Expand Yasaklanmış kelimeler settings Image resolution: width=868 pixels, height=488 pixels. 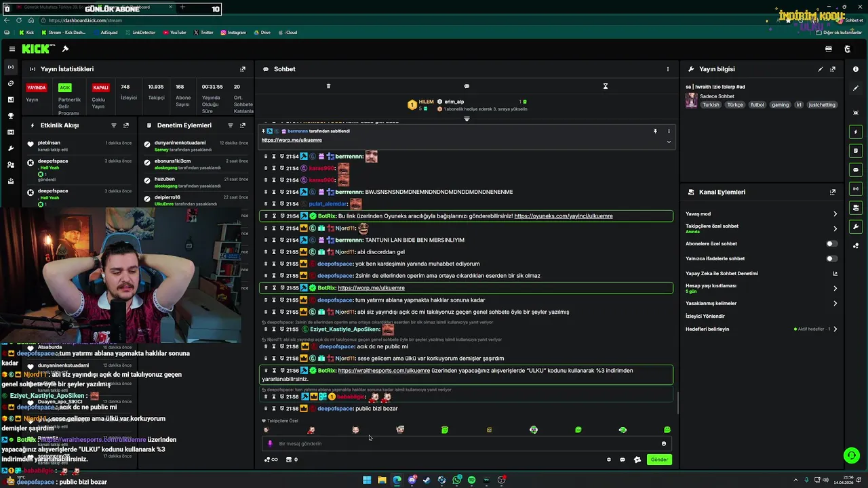[x=835, y=303]
